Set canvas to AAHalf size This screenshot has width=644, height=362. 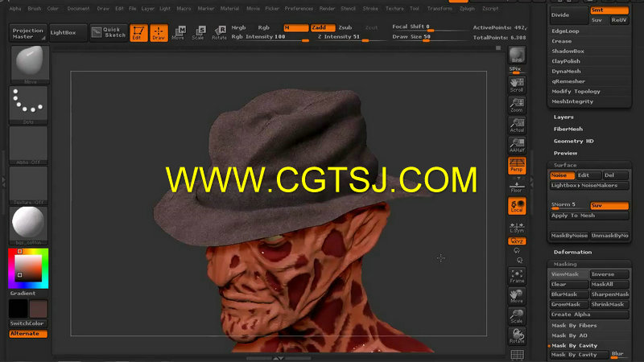tap(517, 146)
